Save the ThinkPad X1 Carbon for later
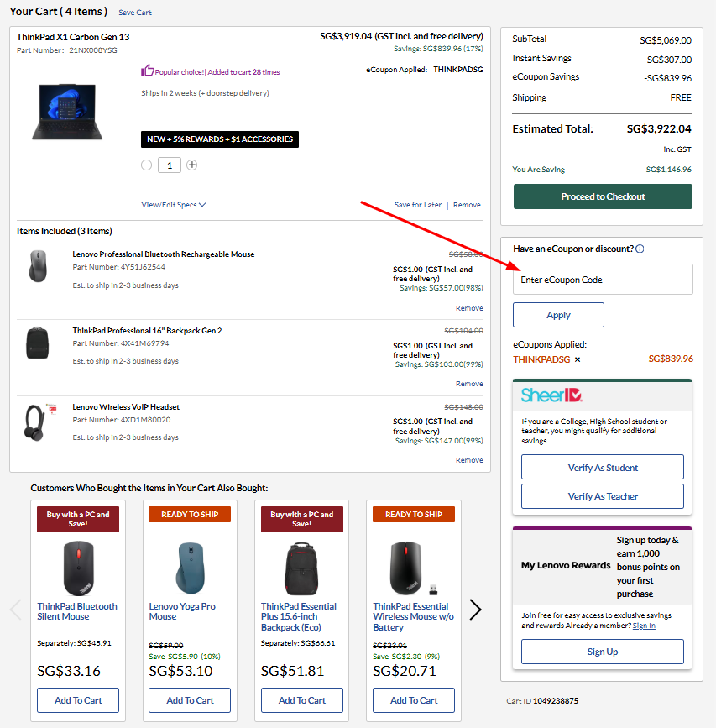 click(x=417, y=204)
